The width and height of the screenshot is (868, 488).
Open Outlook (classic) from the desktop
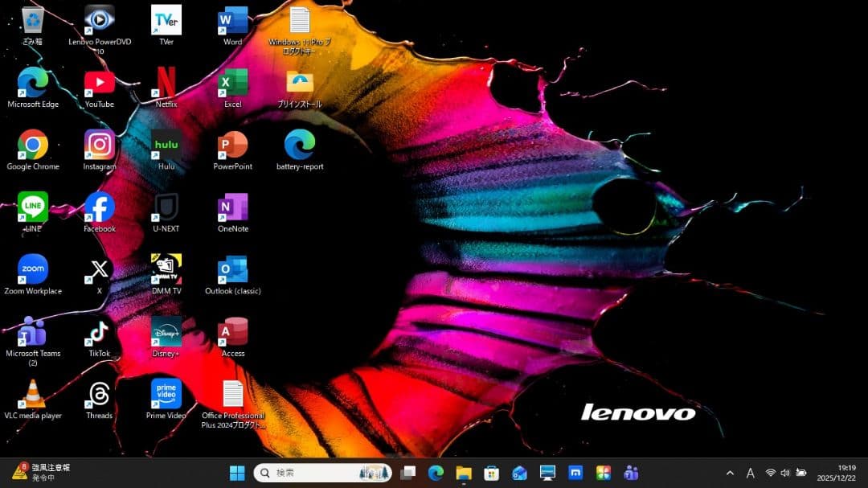[231, 269]
